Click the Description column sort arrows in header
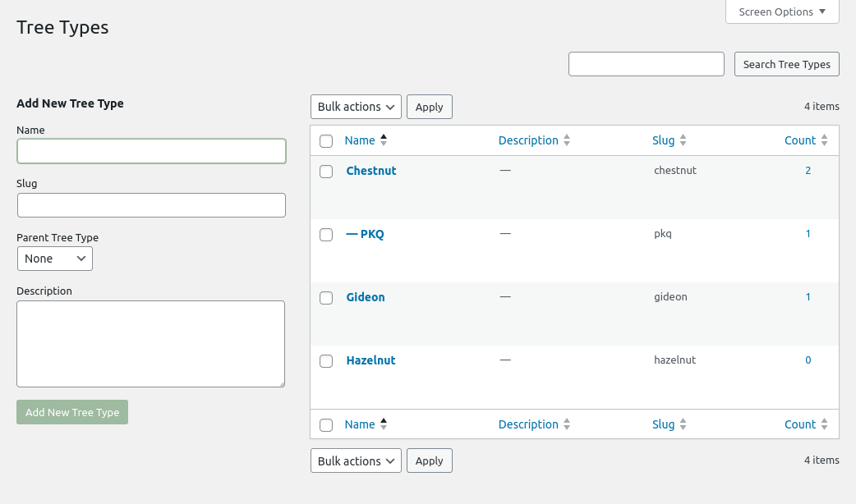The height and width of the screenshot is (504, 856). (x=566, y=141)
